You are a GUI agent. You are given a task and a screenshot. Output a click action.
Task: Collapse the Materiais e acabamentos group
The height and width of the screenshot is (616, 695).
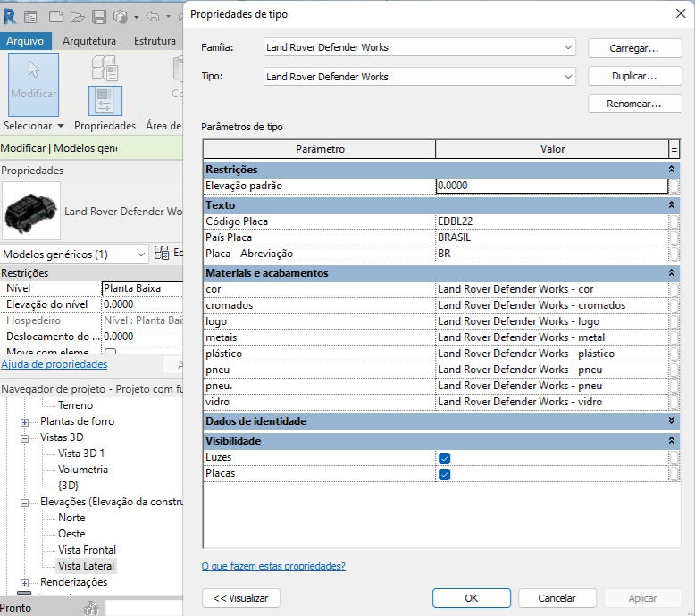click(x=671, y=273)
